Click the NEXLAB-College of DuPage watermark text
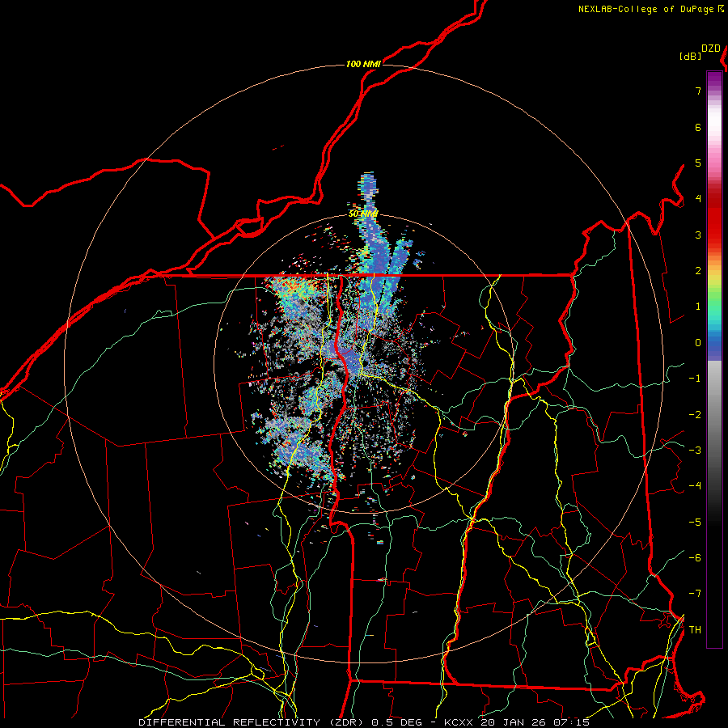This screenshot has height=728, width=728. pyautogui.click(x=647, y=9)
